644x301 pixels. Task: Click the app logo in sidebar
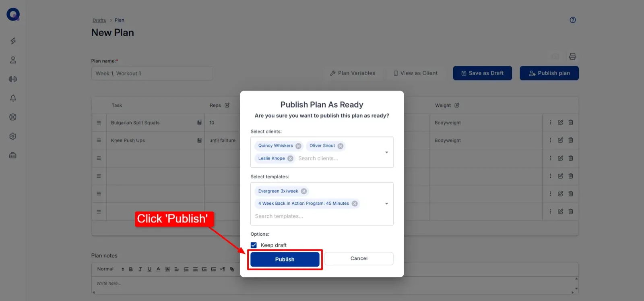(x=13, y=15)
